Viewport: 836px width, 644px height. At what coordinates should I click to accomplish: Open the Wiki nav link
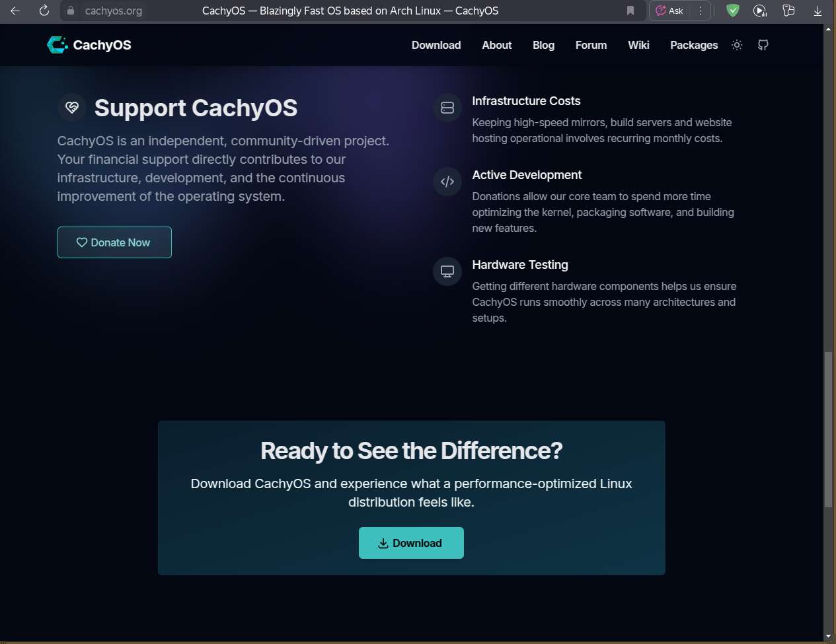638,45
